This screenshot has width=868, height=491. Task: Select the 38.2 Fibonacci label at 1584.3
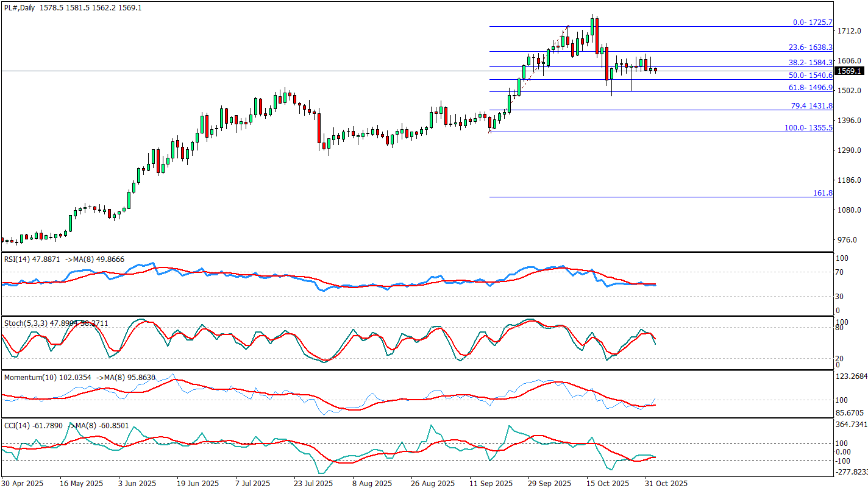(x=811, y=62)
